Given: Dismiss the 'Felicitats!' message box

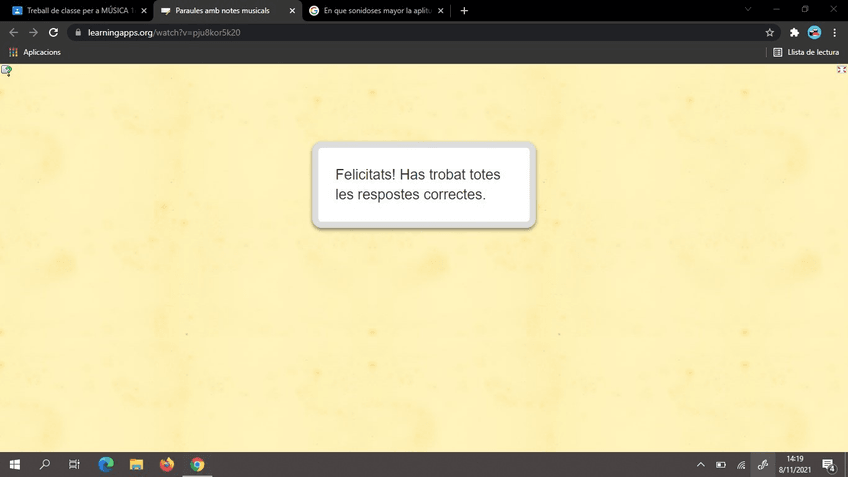Looking at the screenshot, I should point(424,184).
